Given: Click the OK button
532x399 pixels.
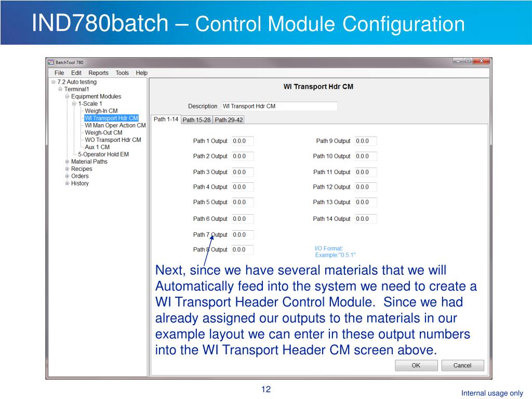Looking at the screenshot, I should (416, 365).
